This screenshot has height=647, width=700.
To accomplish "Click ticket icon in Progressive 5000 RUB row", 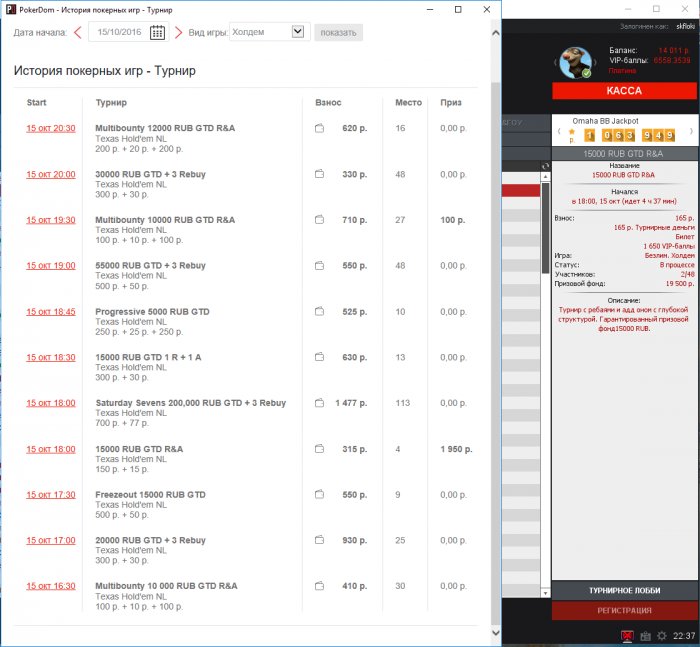I will click(x=319, y=311).
